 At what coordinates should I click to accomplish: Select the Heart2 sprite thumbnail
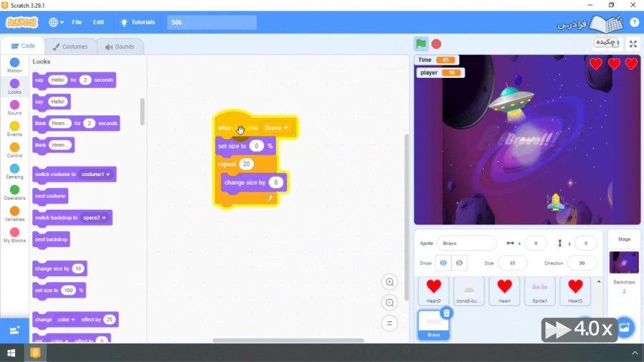[434, 291]
